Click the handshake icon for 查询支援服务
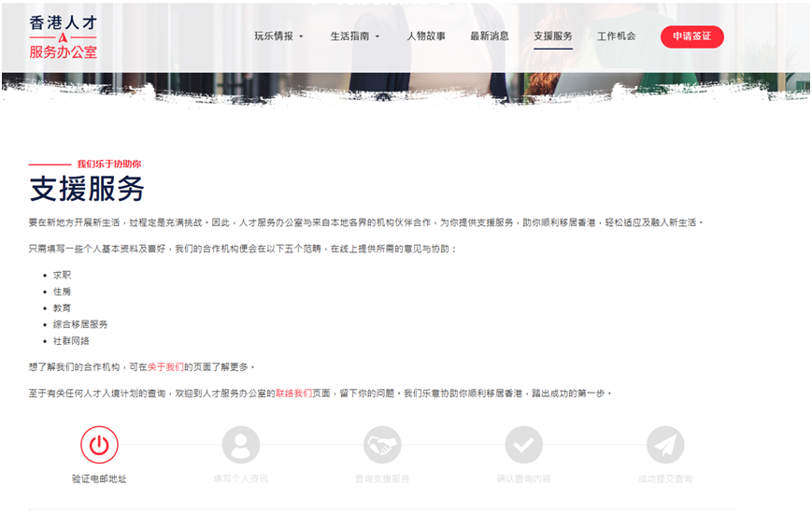The height and width of the screenshot is (515, 812). [382, 444]
